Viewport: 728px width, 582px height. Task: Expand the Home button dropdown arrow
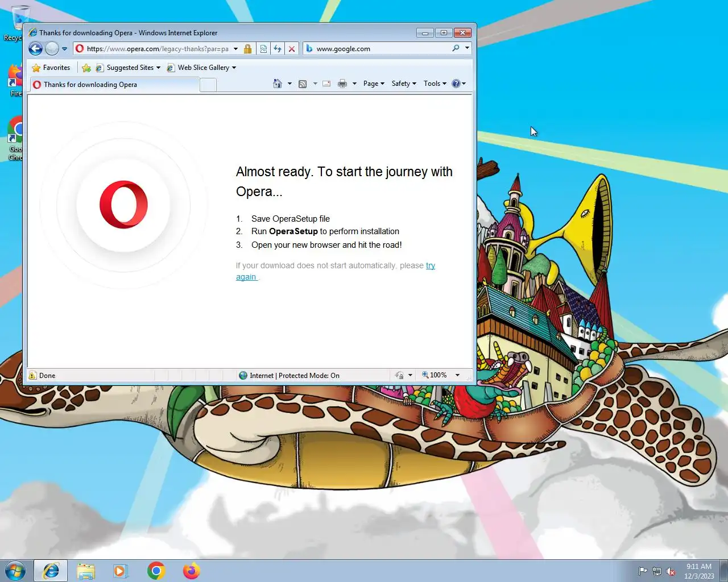coord(289,84)
